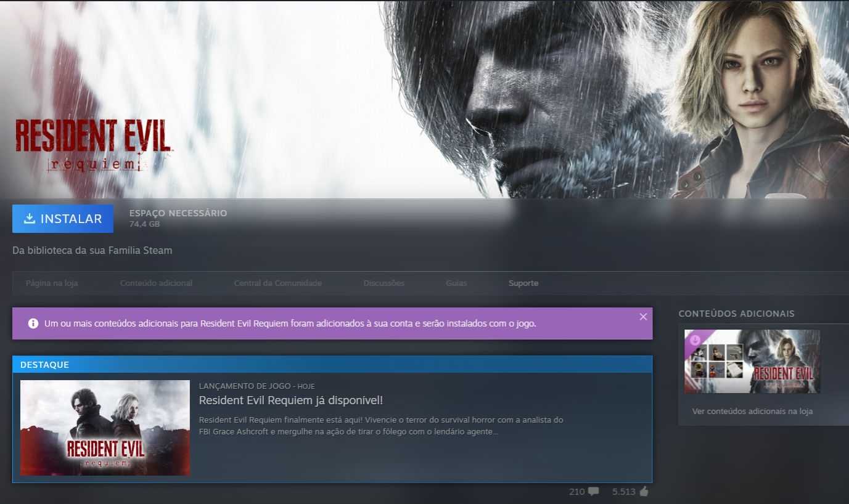Image resolution: width=849 pixels, height=504 pixels.
Task: Open the Página na loja tab
Action: coord(52,283)
